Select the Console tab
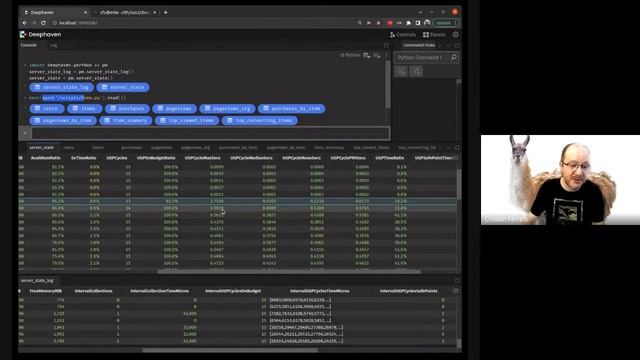 tap(29, 45)
